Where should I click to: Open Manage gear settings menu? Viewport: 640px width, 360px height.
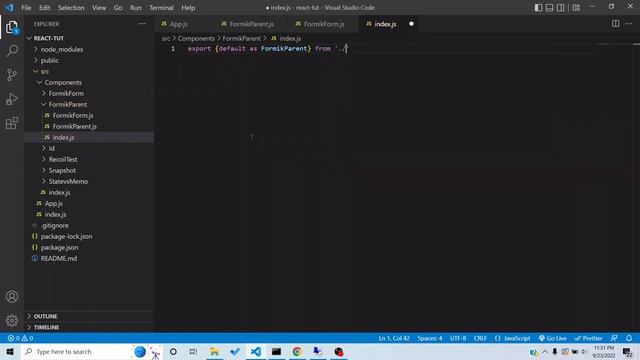point(12,320)
